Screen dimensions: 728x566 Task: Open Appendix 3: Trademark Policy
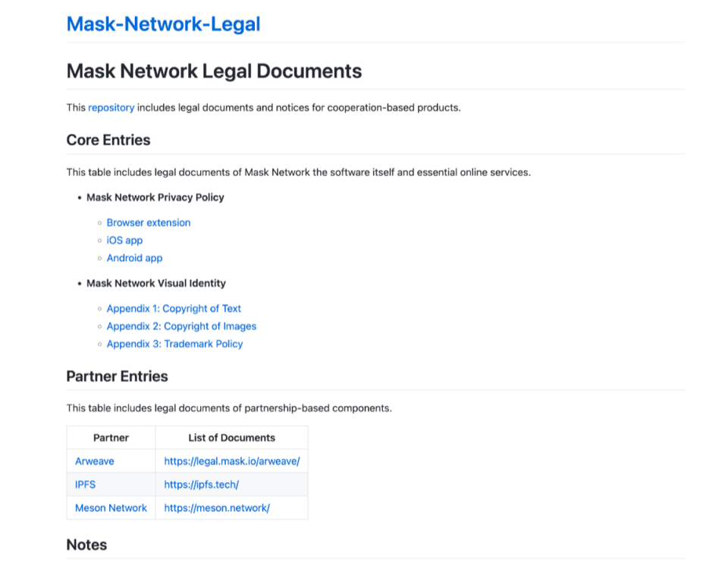tap(174, 344)
